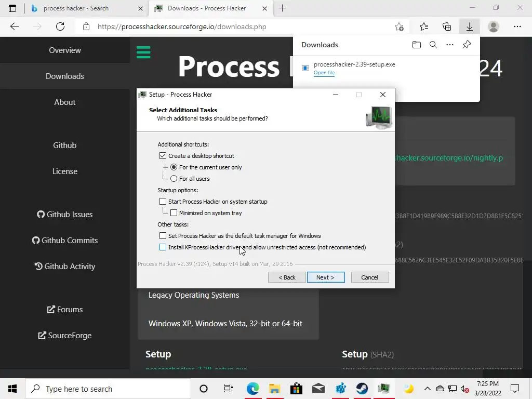Open Microsoft Store from taskbar

click(296, 389)
